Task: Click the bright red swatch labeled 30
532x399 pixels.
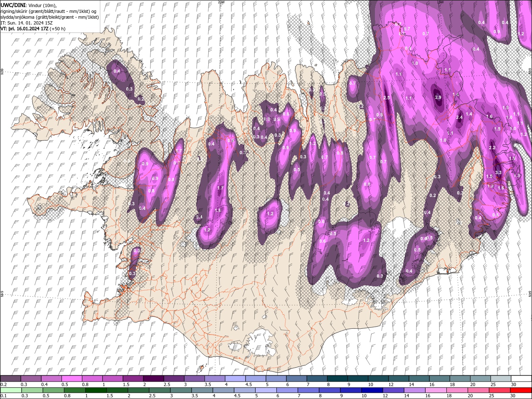Action: click(520, 390)
